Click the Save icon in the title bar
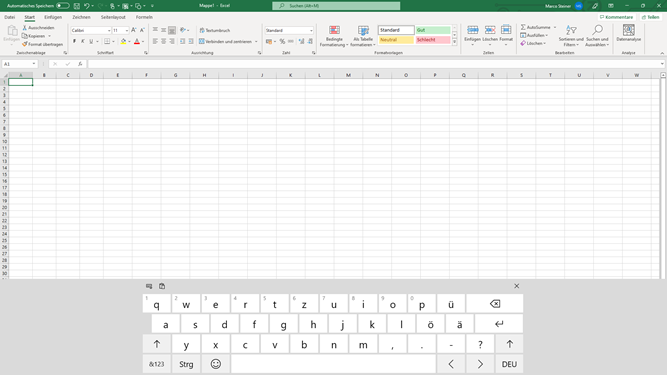The height and width of the screenshot is (375, 667). click(x=77, y=6)
